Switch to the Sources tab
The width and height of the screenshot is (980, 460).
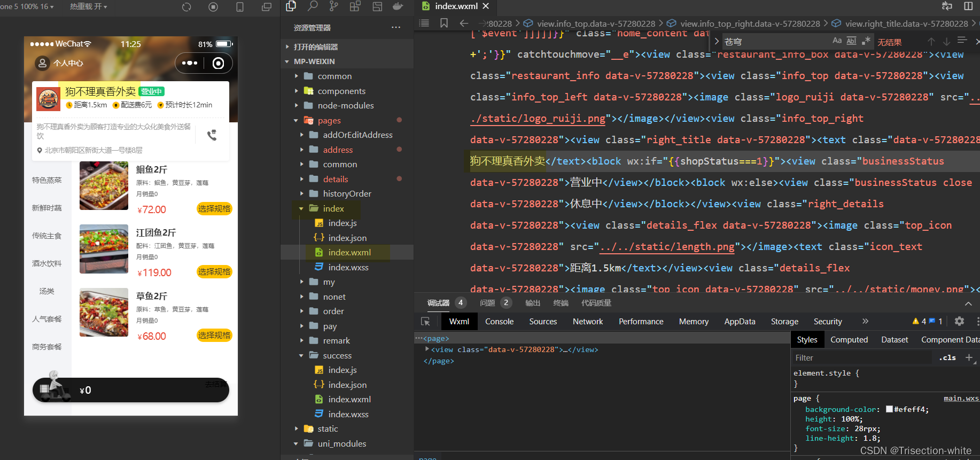point(543,322)
